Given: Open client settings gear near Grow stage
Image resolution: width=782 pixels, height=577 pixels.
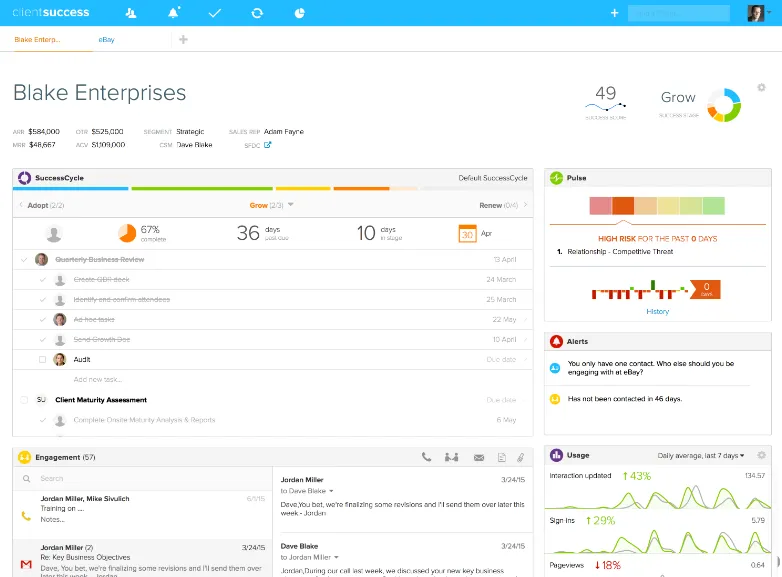Looking at the screenshot, I should 761,87.
